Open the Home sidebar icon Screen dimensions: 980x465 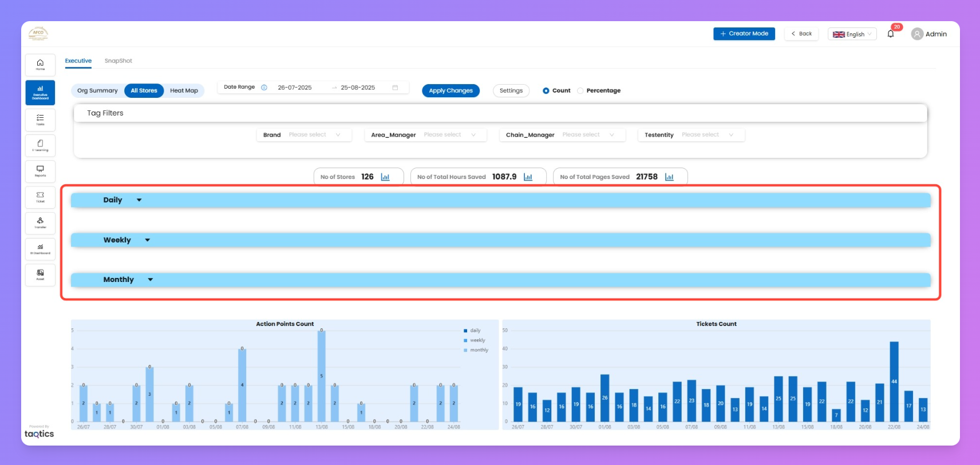[x=40, y=65]
